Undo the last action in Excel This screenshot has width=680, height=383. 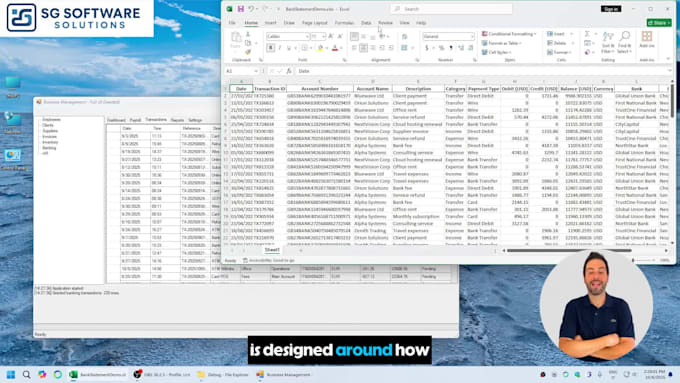251,9
